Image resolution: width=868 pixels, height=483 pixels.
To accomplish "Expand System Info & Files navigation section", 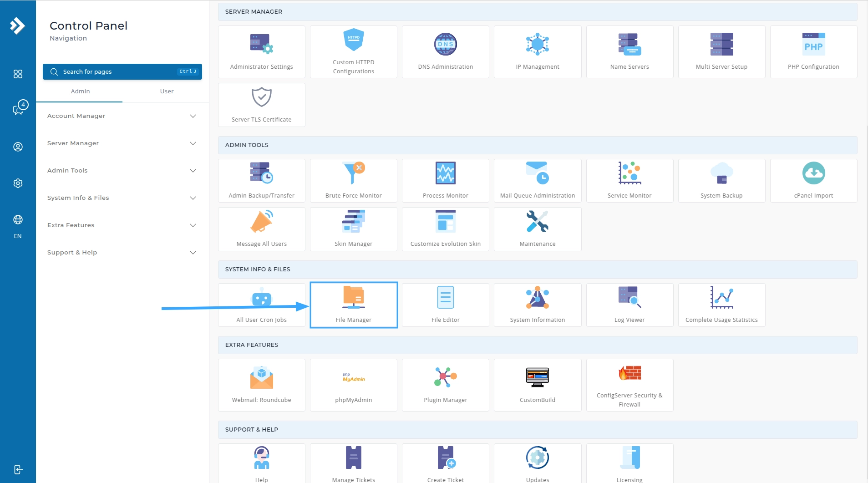I will tap(122, 198).
